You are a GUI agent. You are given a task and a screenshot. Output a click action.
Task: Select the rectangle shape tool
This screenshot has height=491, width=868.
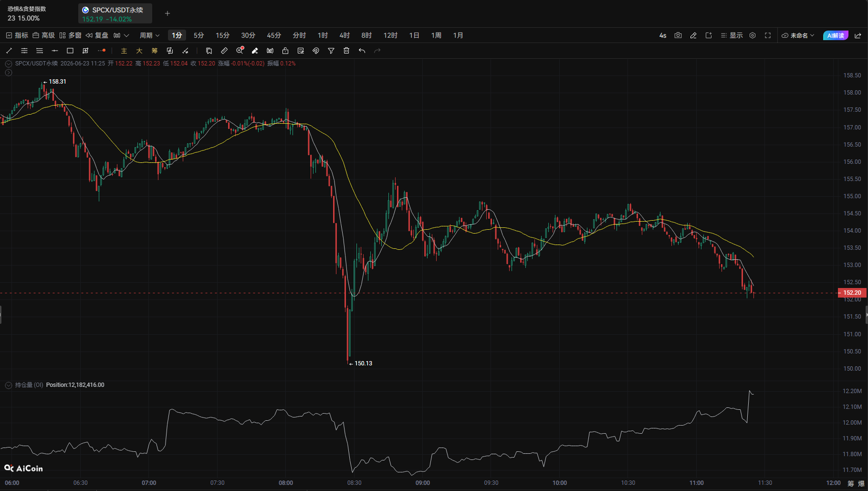click(70, 51)
